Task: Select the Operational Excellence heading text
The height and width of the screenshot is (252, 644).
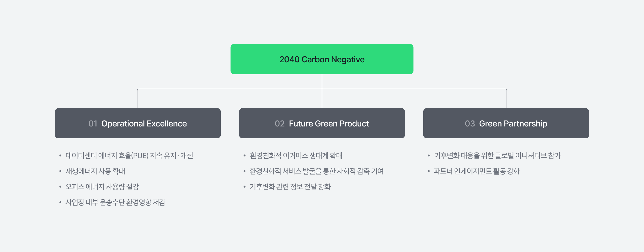Action: tap(144, 123)
